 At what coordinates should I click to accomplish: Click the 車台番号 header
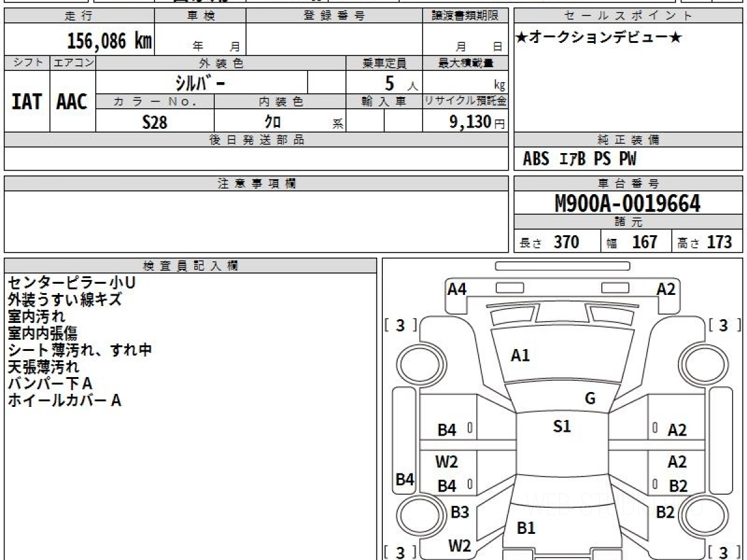[x=628, y=184]
